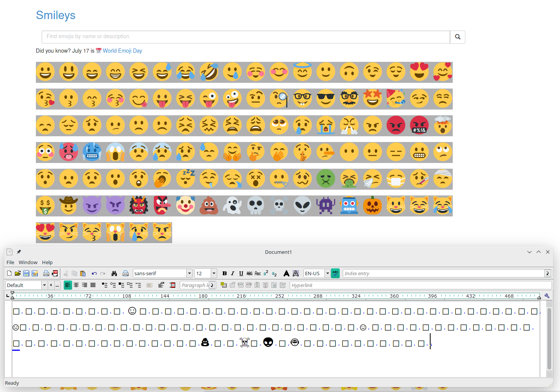The width and height of the screenshot is (560, 392).
Task: Toggle bold formatting
Action: pos(224,273)
